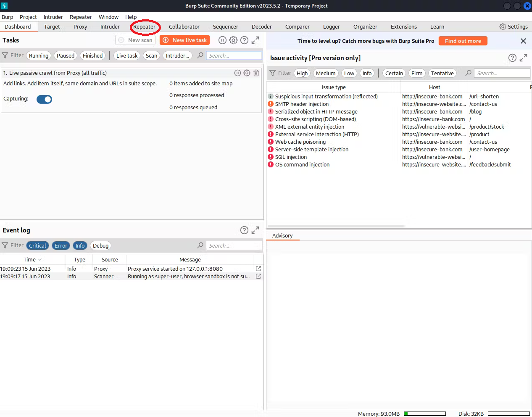Click the issue table horizontal scrollbar

(336, 226)
